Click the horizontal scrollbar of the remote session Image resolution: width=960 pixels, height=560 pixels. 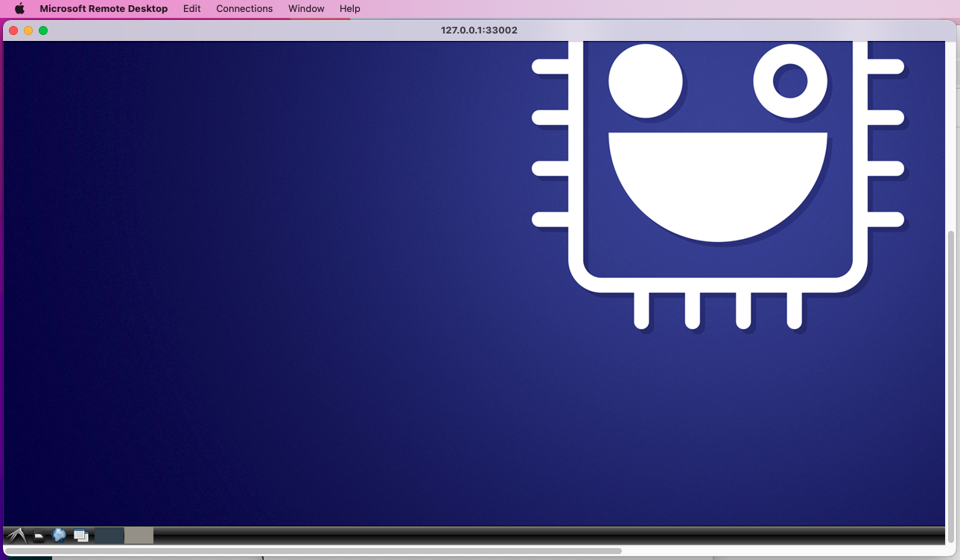point(314,551)
